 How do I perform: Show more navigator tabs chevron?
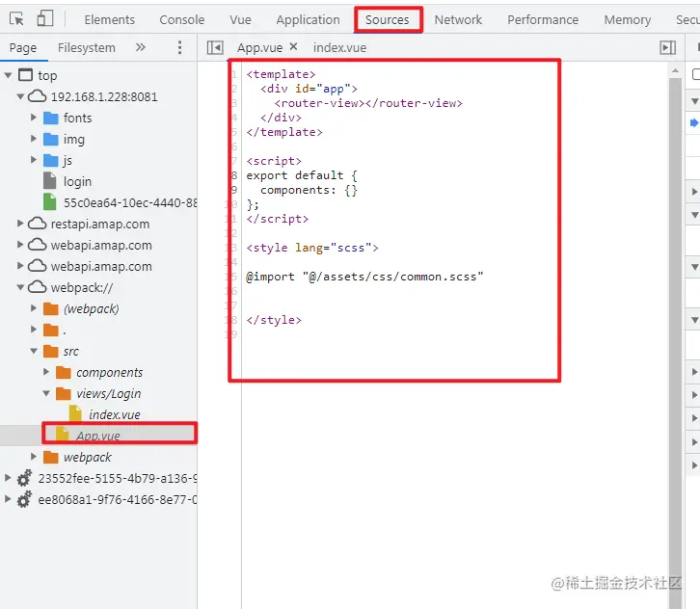(x=141, y=47)
